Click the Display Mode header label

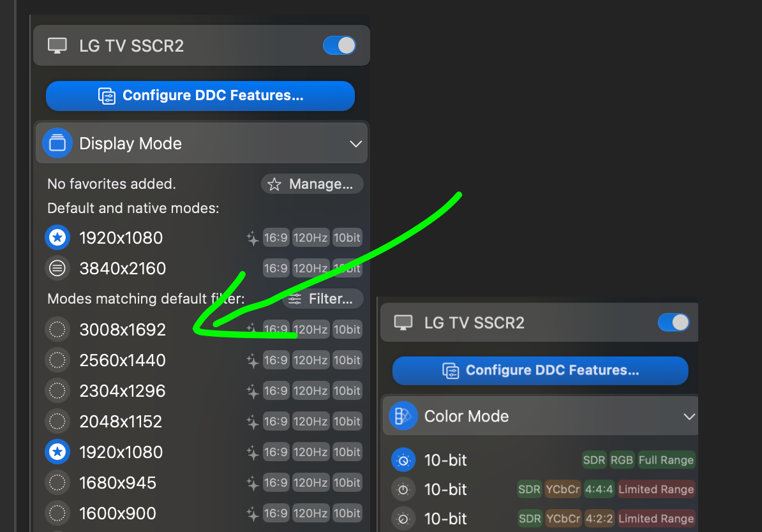pos(130,144)
